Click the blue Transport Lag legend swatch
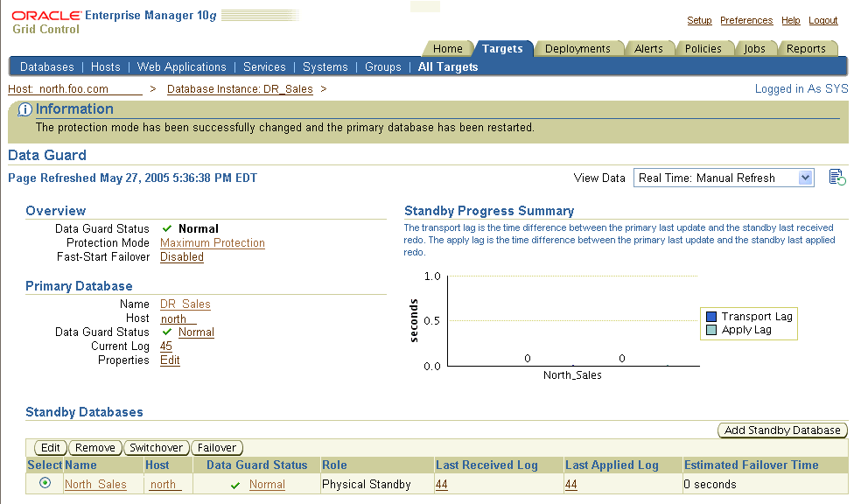 click(x=710, y=316)
